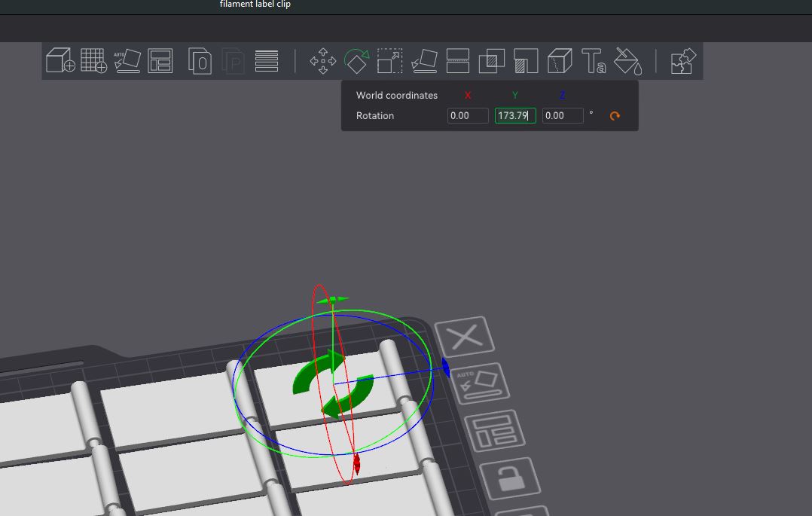The image size is (812, 516).
Task: Select the Scale tool
Action: tap(389, 61)
